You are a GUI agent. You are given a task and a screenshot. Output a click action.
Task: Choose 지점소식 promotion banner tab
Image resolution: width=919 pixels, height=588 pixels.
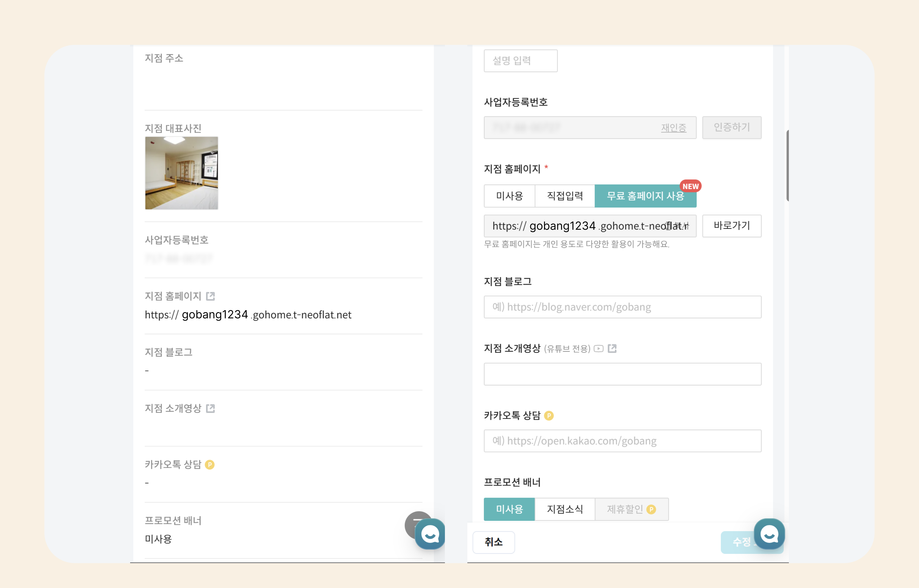point(565,509)
